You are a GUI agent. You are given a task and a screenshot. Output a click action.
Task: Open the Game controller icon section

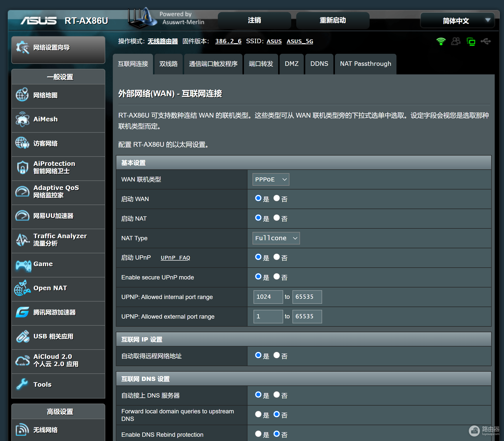(23, 265)
